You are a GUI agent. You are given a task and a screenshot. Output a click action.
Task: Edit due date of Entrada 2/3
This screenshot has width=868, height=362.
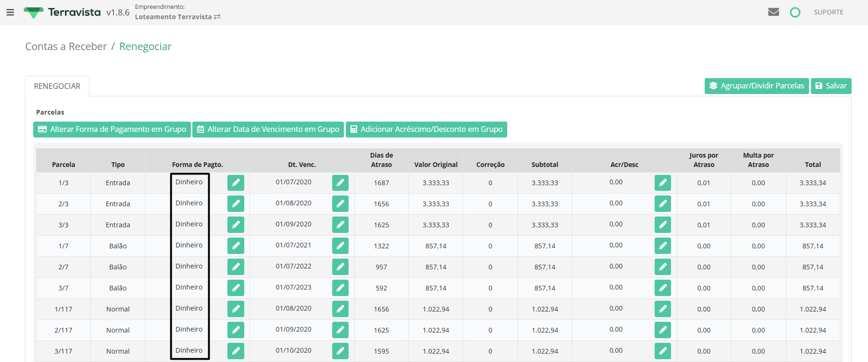coord(340,204)
